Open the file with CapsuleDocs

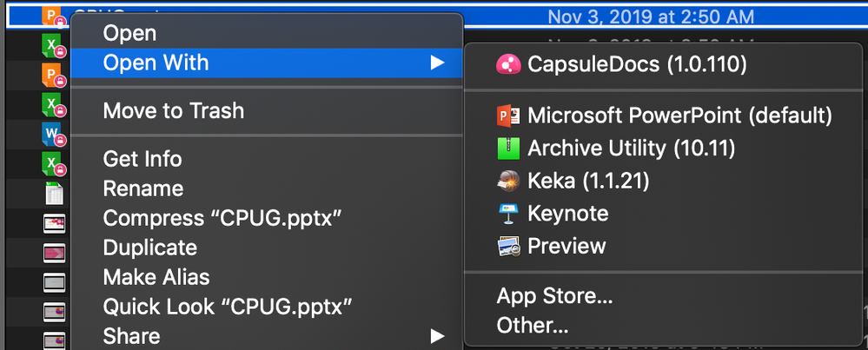pyautogui.click(x=664, y=64)
